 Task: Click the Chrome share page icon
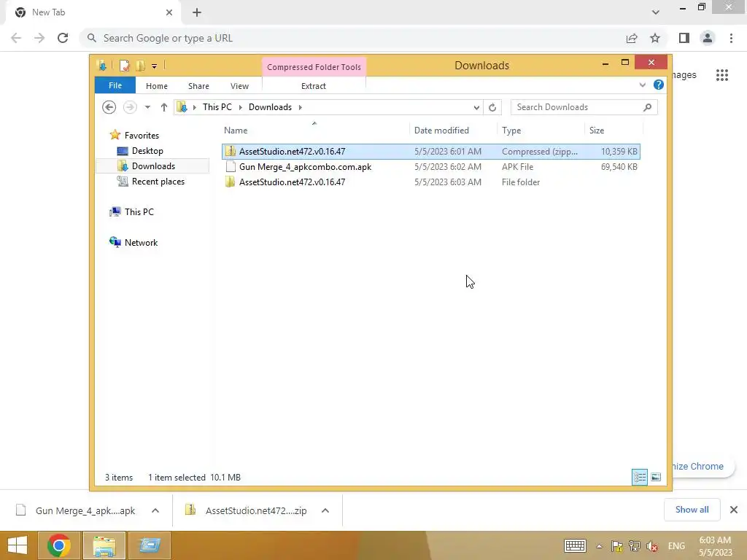tap(632, 38)
